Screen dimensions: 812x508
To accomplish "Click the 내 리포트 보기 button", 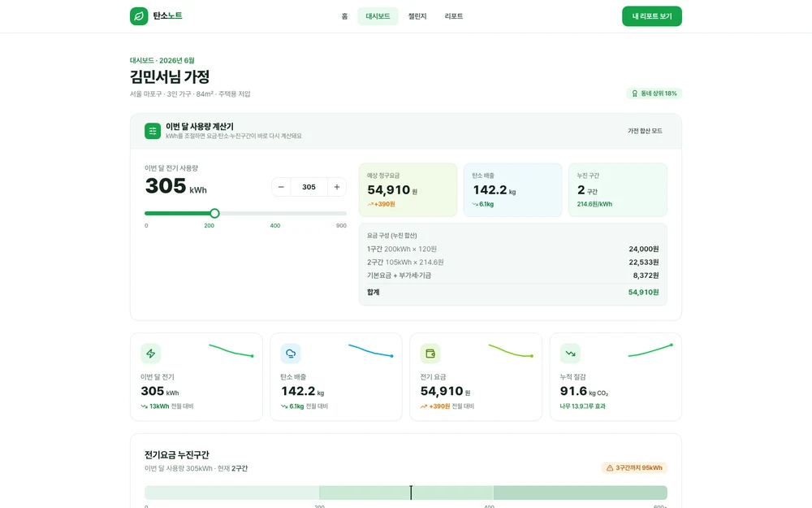I will click(652, 16).
